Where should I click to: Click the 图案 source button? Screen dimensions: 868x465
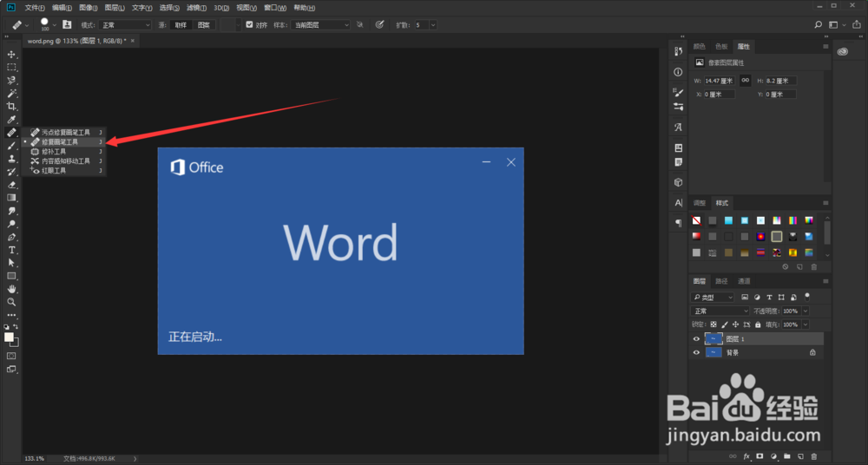click(204, 25)
